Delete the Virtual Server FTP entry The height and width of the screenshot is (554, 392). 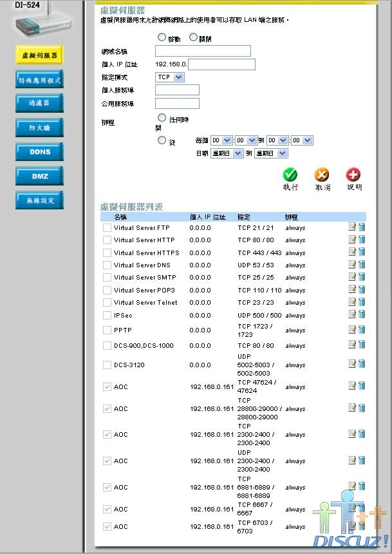(x=362, y=227)
